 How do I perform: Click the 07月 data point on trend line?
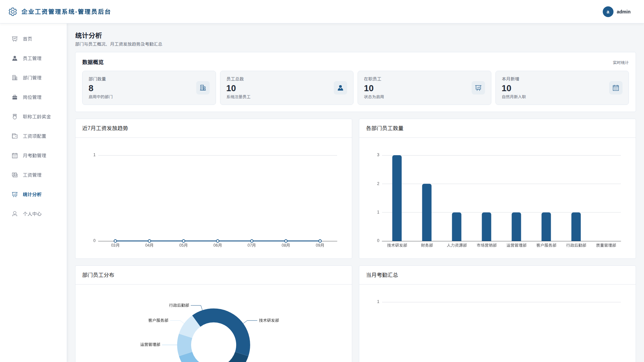click(x=252, y=241)
